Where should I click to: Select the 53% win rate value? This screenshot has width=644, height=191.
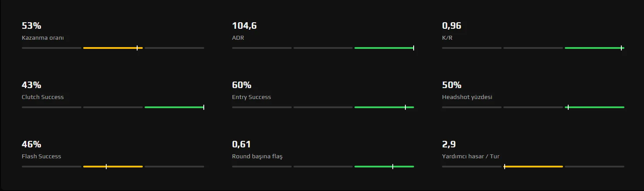[31, 26]
